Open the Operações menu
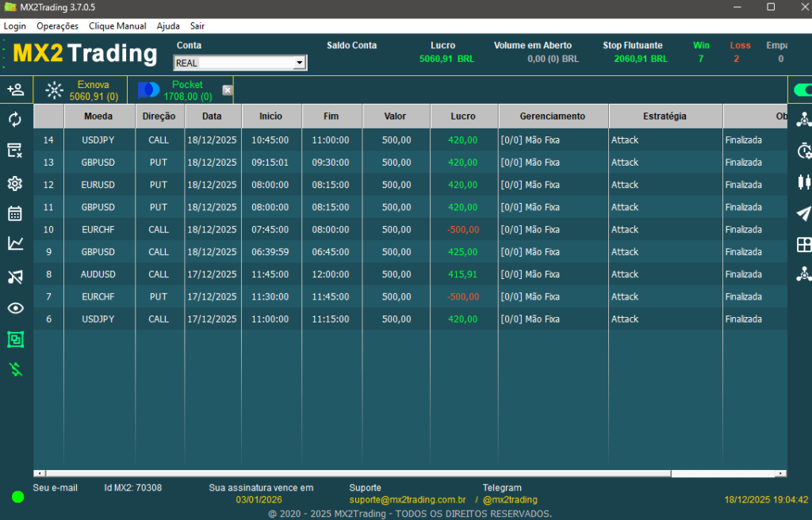Image resolution: width=812 pixels, height=520 pixels. click(57, 26)
